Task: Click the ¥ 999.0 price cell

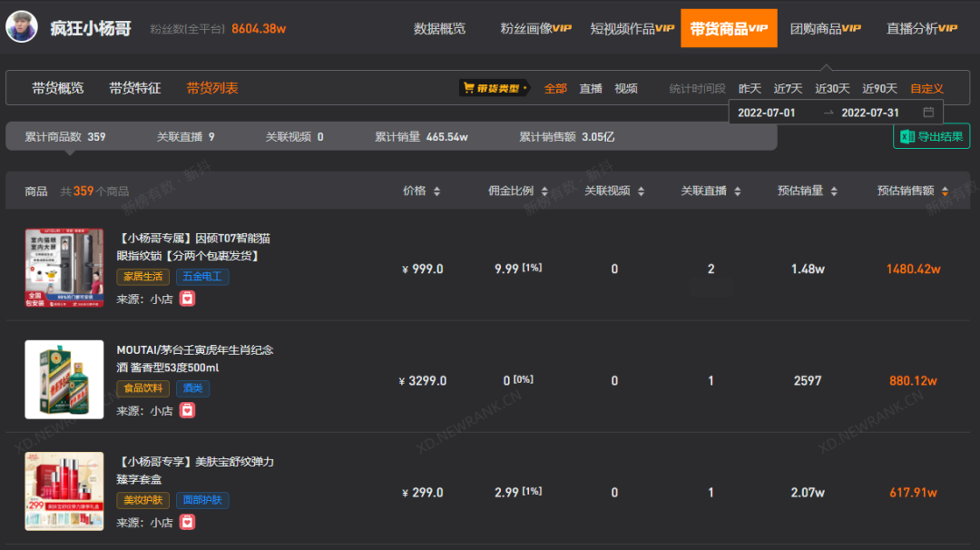Action: tap(423, 269)
